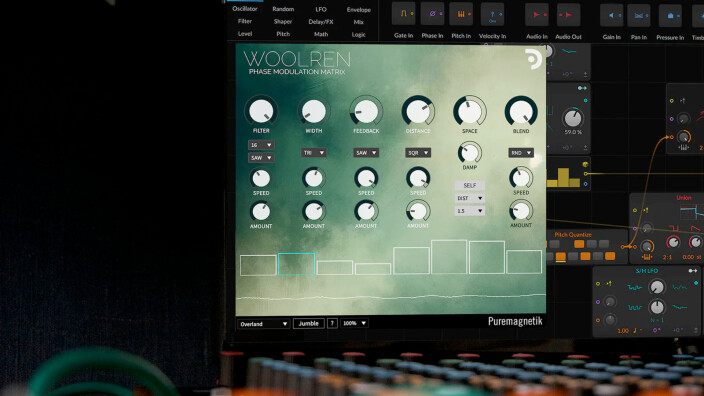Select the Audio In module icon

[x=537, y=15]
